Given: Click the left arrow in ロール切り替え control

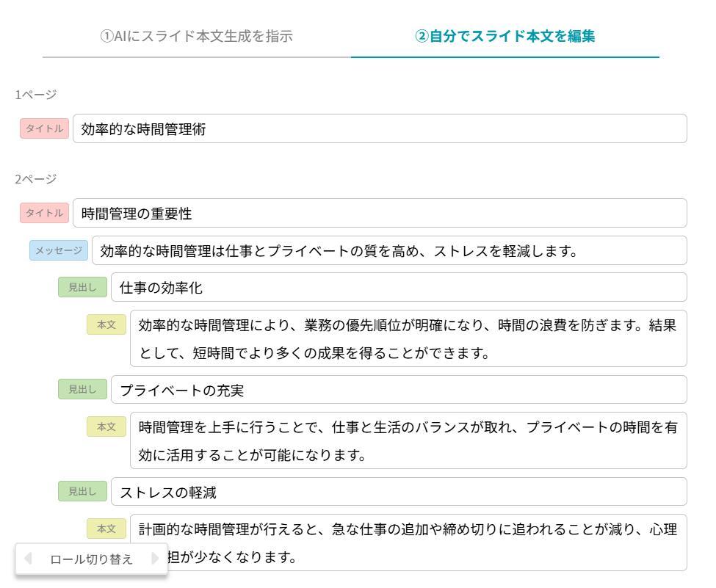Looking at the screenshot, I should pos(27,559).
